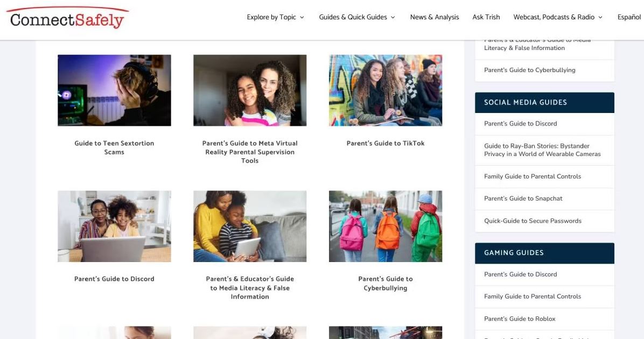
Task: Open the Media Literacy guide thumbnail
Action: 250,226
